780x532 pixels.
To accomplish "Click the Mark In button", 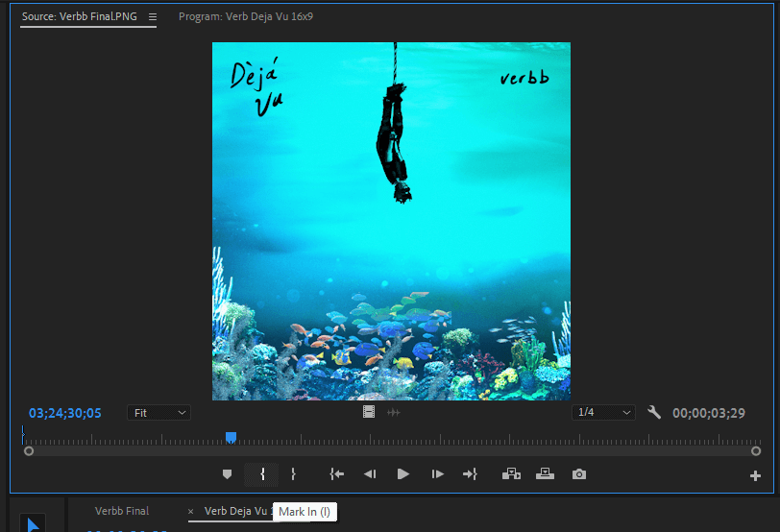I will 262,474.
